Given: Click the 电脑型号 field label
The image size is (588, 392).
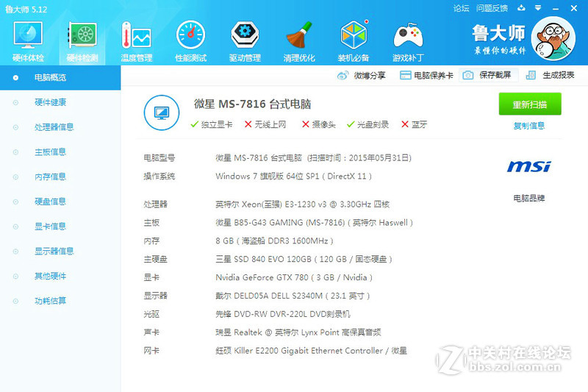Looking at the screenshot, I should click(159, 158).
